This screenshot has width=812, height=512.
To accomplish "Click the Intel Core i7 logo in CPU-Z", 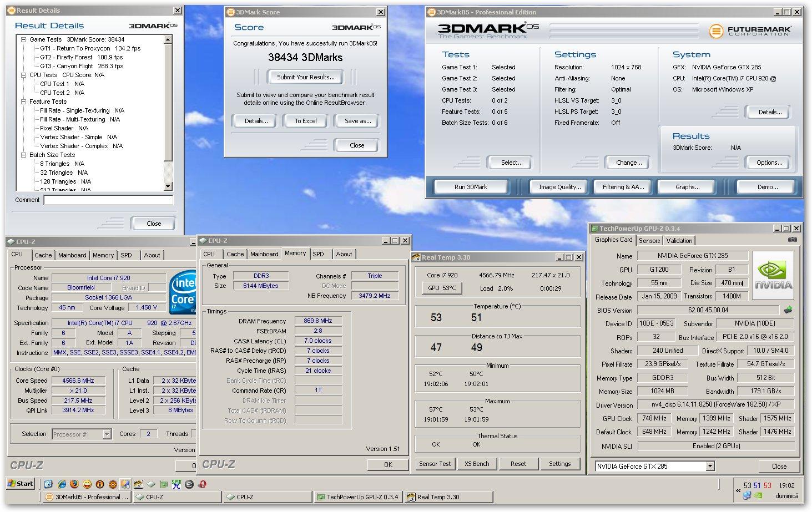I will [x=184, y=292].
